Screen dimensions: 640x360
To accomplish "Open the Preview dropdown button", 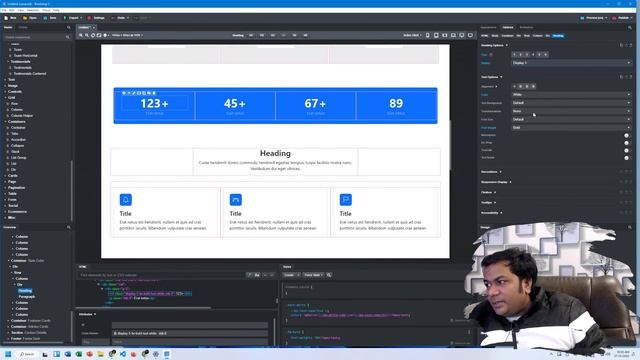I will 593,18.
